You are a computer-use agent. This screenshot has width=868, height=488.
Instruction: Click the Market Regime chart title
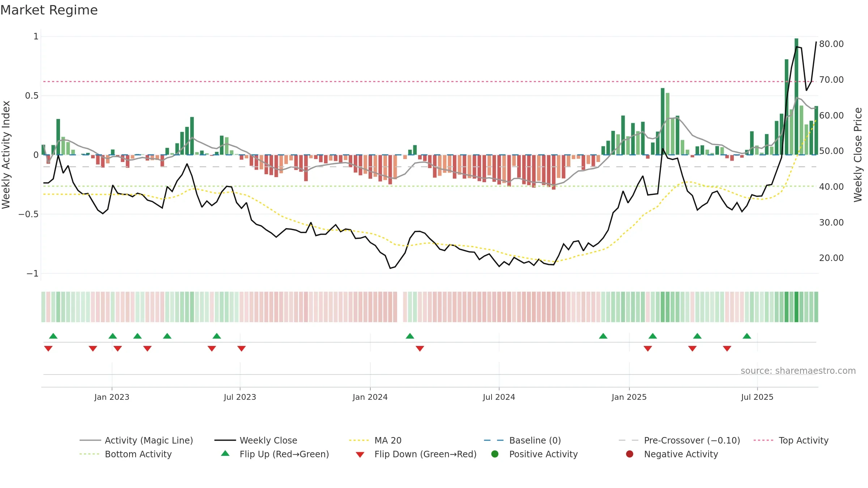[49, 10]
